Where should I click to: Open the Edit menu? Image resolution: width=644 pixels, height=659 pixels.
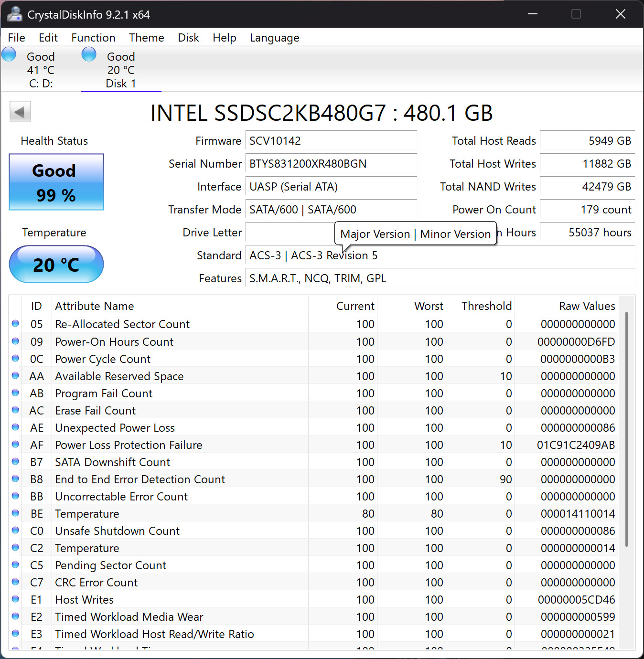coord(48,38)
